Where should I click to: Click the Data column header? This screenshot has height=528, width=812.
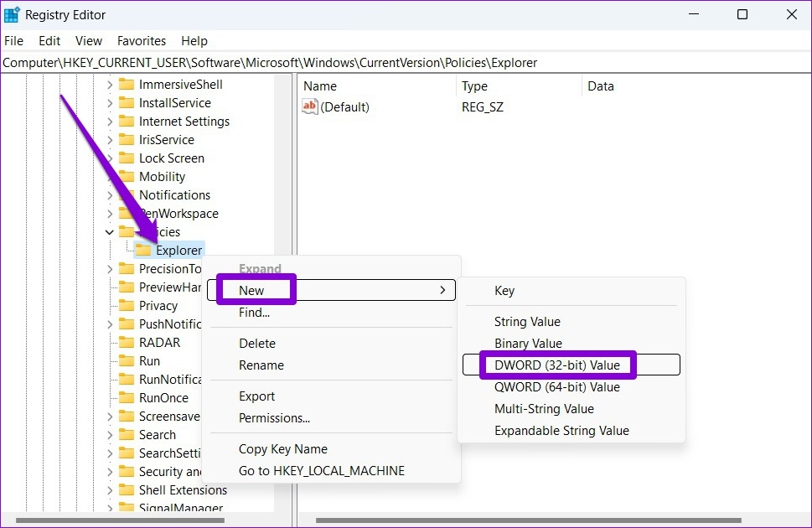(x=601, y=86)
